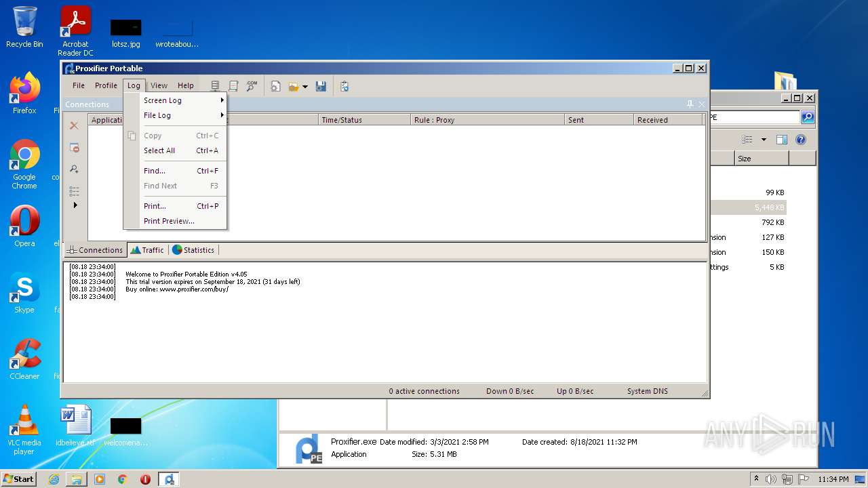Expand the File Log submenu
Screen dimensions: 868x488
175,115
